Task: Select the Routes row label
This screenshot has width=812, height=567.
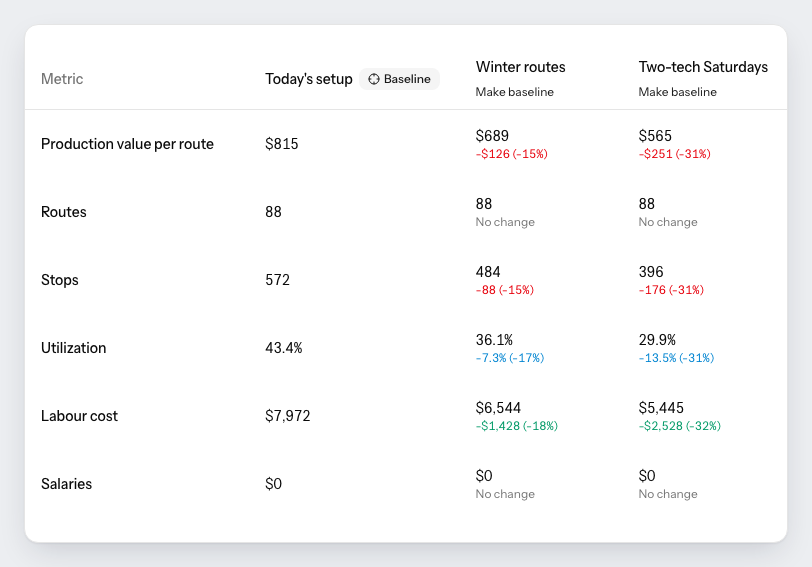Action: tap(64, 212)
